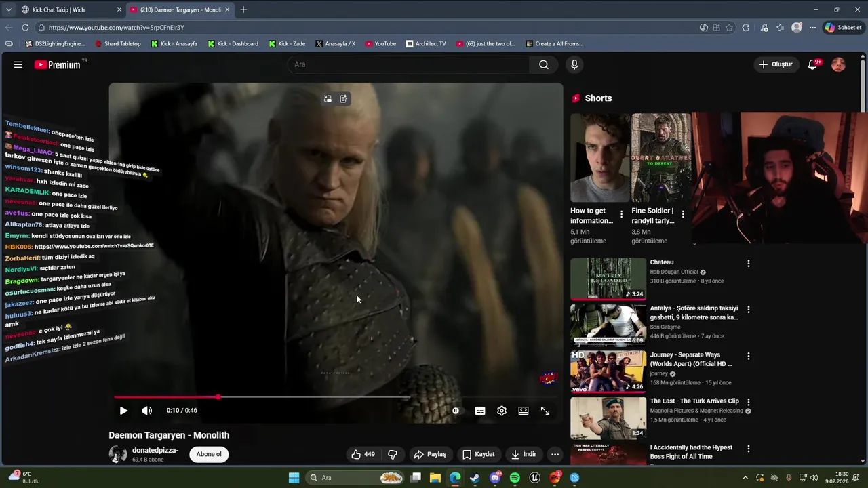The height and width of the screenshot is (488, 868).
Task: Enter fullscreen with the player's fullscreen icon
Action: (545, 411)
